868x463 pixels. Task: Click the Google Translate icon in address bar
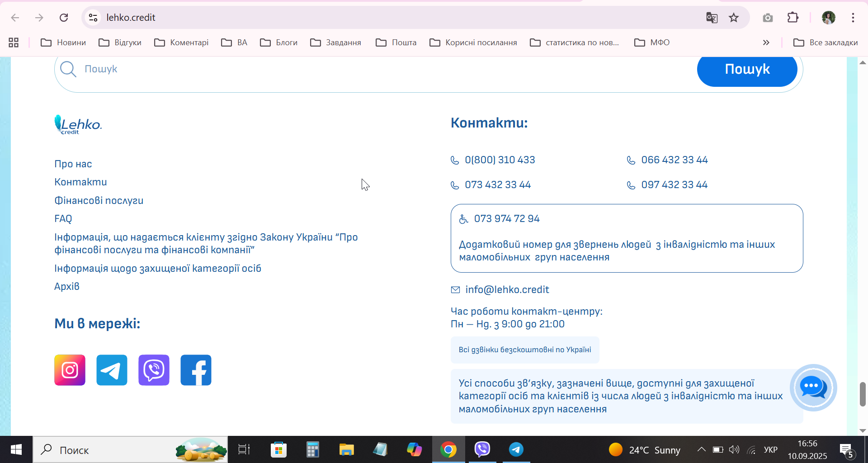tap(712, 18)
